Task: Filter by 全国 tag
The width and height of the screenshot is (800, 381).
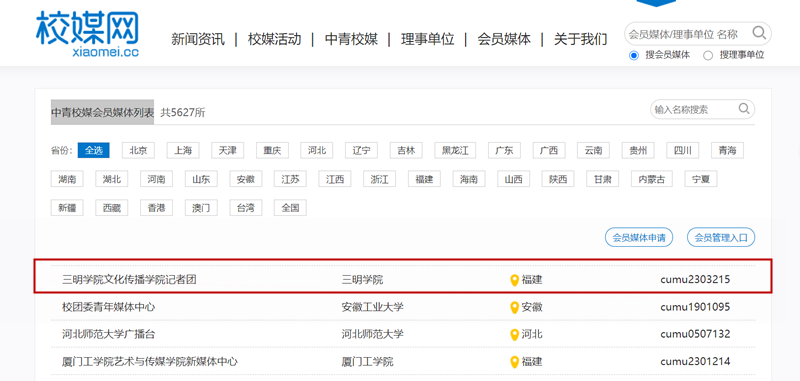Action: (x=290, y=208)
